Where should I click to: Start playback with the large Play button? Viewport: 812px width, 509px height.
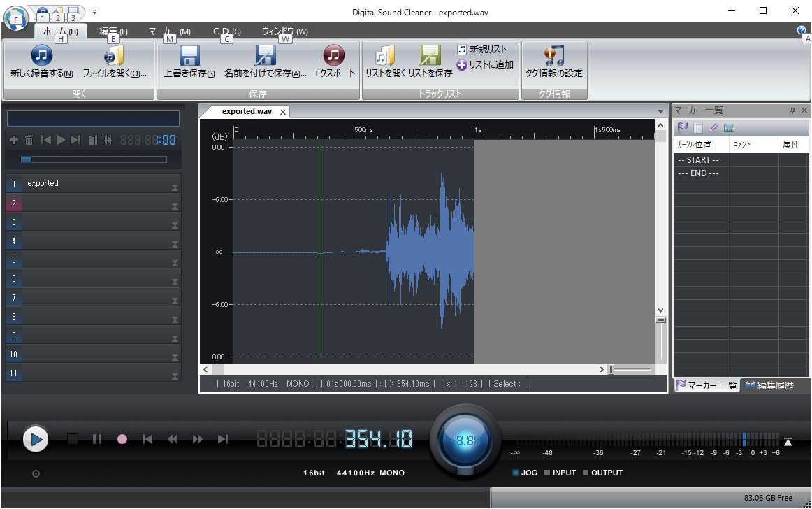coord(36,440)
